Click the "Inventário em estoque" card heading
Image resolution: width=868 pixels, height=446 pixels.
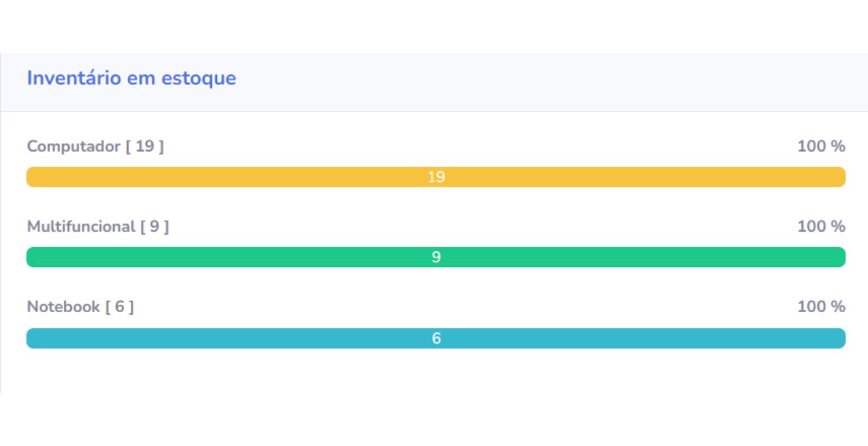coord(131,79)
